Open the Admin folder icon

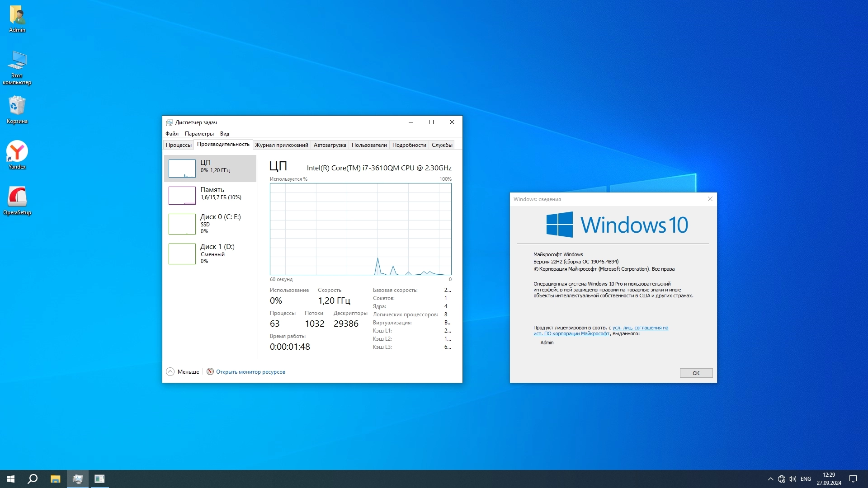point(17,15)
